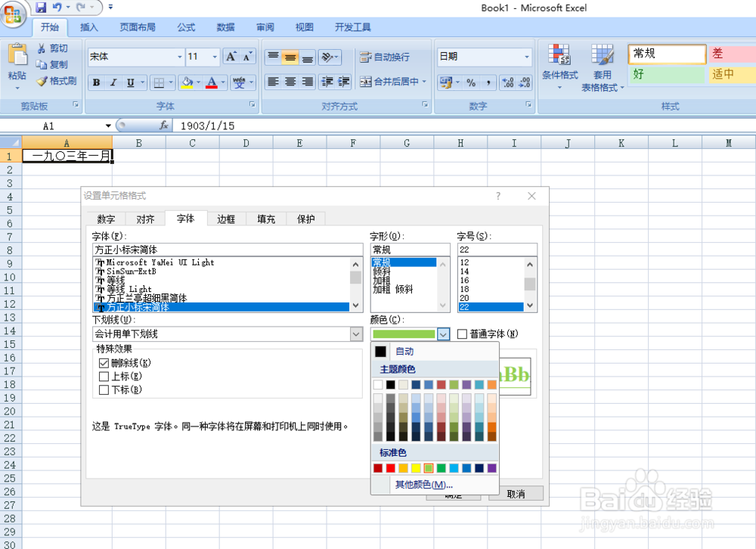Click the 取消 cancel button
The height and width of the screenshot is (549, 756).
point(516,494)
